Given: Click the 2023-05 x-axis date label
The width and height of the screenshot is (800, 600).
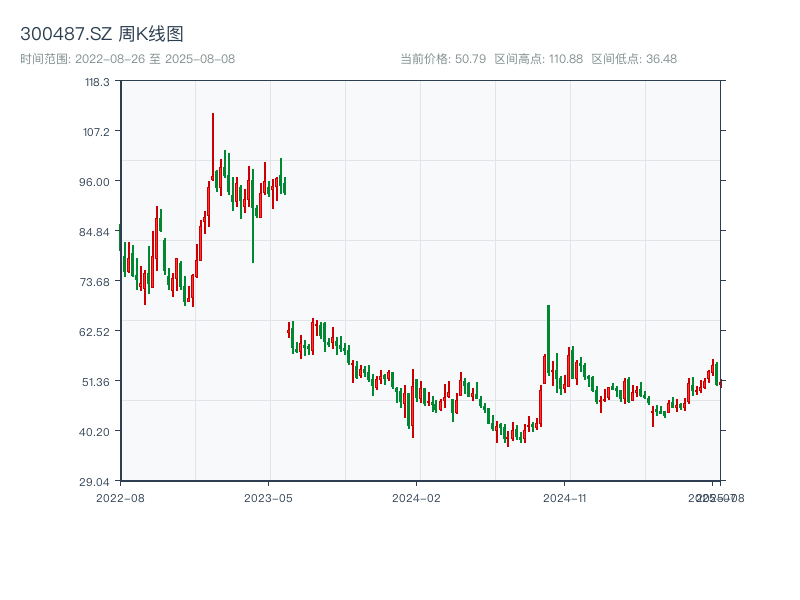Looking at the screenshot, I should click(268, 497).
